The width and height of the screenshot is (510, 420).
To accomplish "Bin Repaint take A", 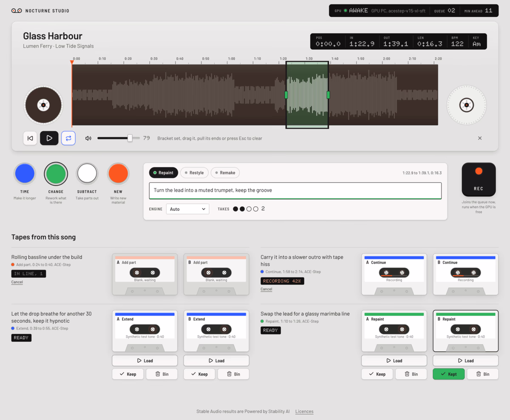I will tap(411, 374).
